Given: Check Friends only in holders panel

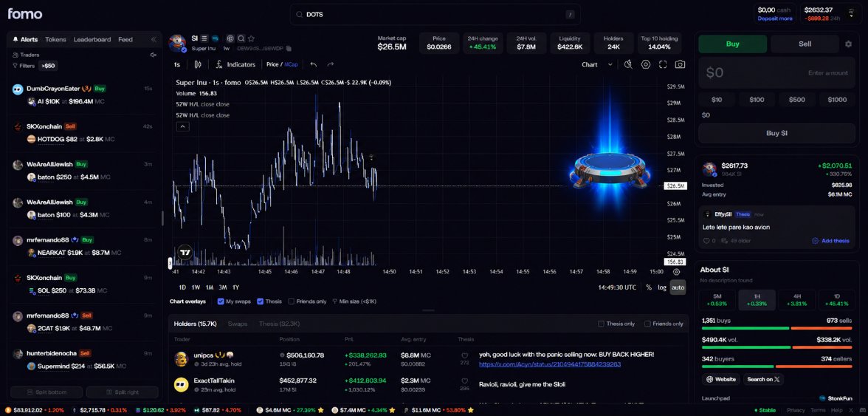Looking at the screenshot, I should (x=647, y=324).
